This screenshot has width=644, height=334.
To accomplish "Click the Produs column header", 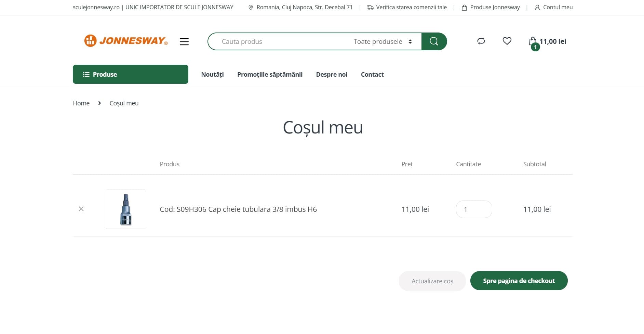I will (x=170, y=164).
